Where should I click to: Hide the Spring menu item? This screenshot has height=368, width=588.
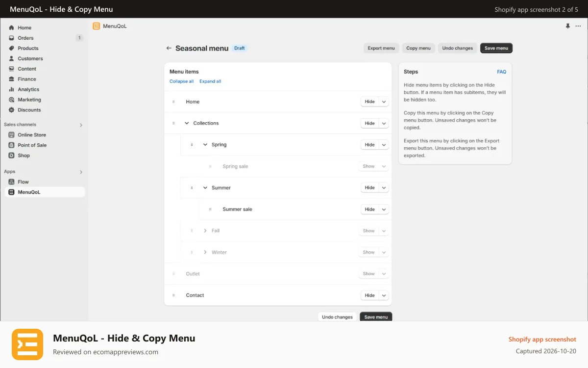tap(370, 145)
